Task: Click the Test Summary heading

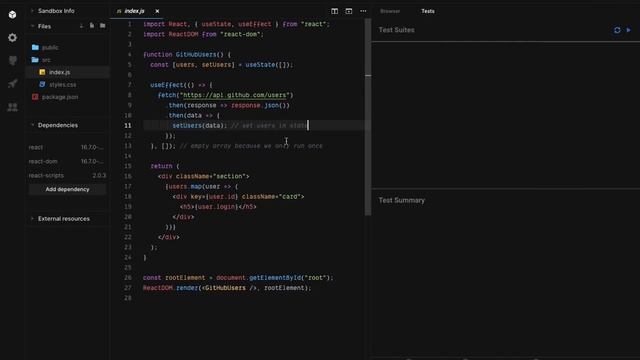Action: coord(402,200)
